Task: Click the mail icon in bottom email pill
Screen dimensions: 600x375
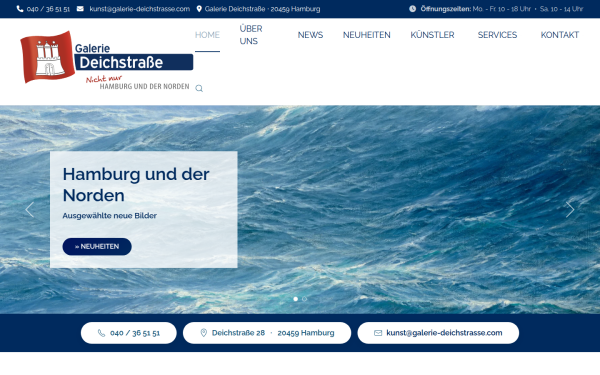Action: click(x=378, y=333)
